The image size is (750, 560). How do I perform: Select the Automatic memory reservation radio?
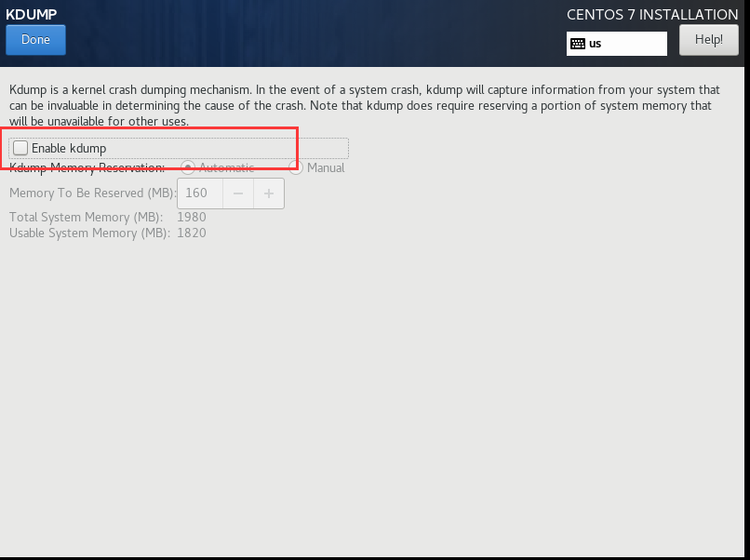pyautogui.click(x=188, y=167)
